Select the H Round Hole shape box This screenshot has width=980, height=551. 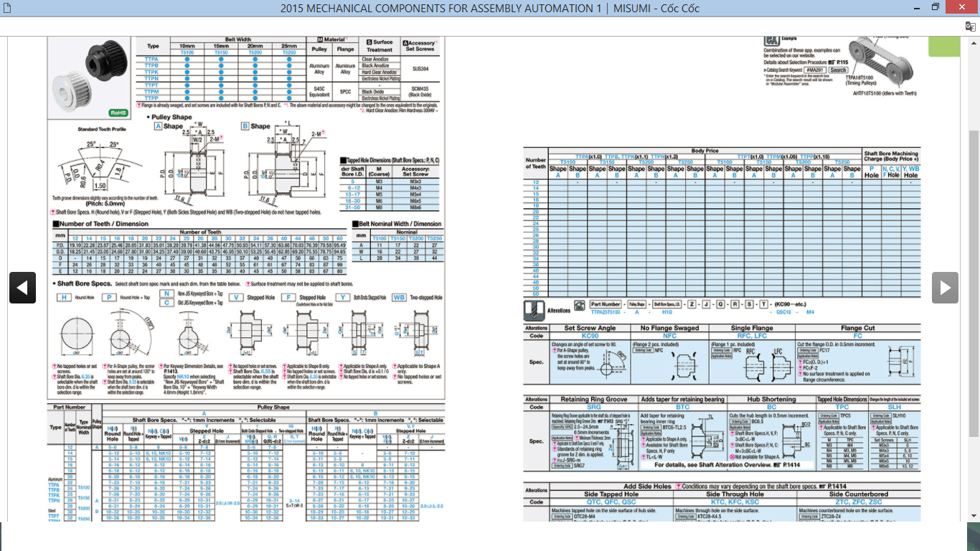pyautogui.click(x=64, y=297)
